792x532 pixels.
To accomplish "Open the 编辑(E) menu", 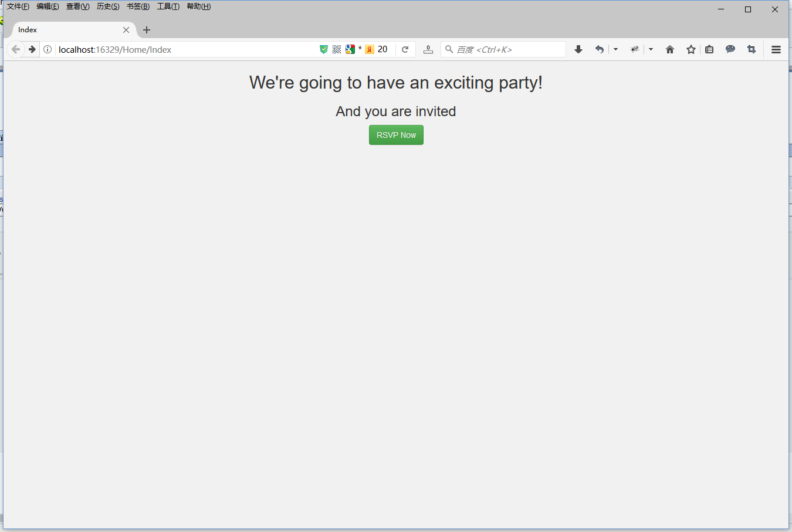I will [x=48, y=6].
